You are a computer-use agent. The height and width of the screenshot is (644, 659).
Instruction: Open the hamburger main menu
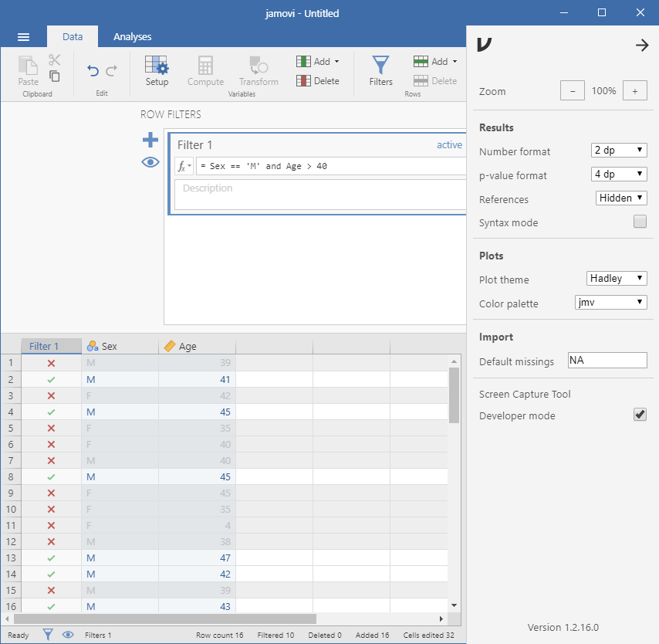pyautogui.click(x=23, y=37)
